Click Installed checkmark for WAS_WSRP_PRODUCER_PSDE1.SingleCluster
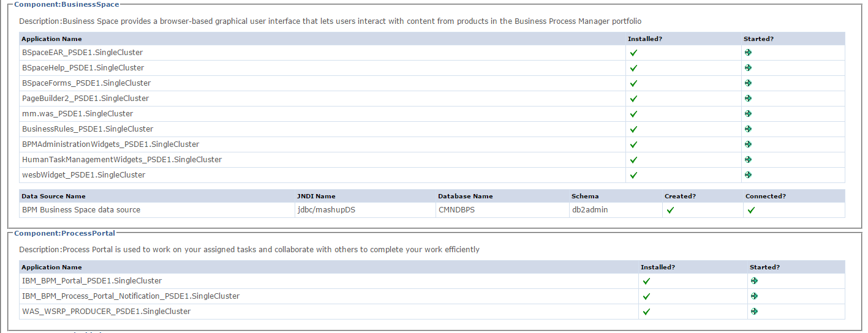 tap(646, 312)
